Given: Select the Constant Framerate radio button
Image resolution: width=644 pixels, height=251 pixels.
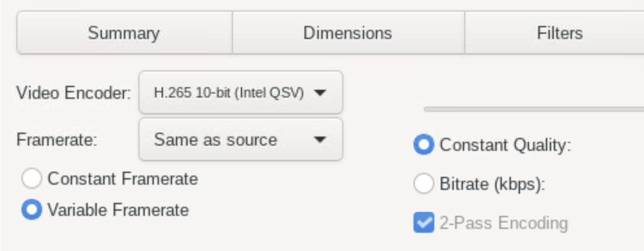Looking at the screenshot, I should tap(32, 179).
